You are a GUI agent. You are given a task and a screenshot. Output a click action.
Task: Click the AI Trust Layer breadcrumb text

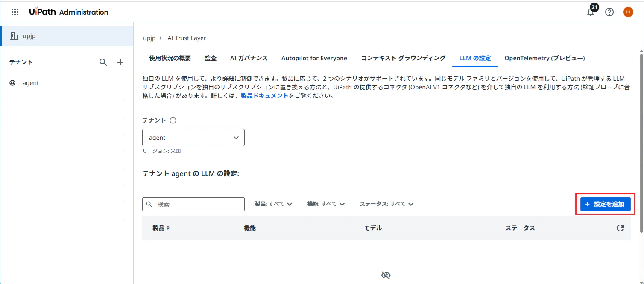(187, 38)
